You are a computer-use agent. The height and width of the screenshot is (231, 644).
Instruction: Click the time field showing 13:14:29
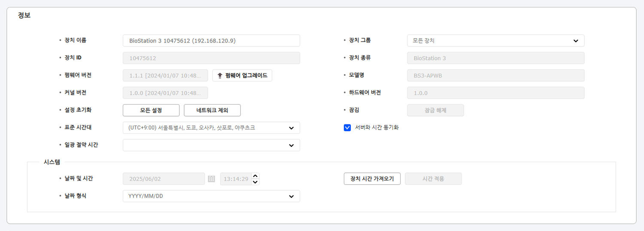[x=235, y=179]
